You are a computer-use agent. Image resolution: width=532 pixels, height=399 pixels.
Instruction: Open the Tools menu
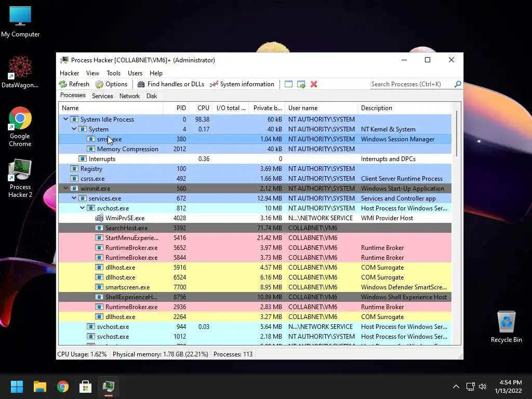coord(113,73)
